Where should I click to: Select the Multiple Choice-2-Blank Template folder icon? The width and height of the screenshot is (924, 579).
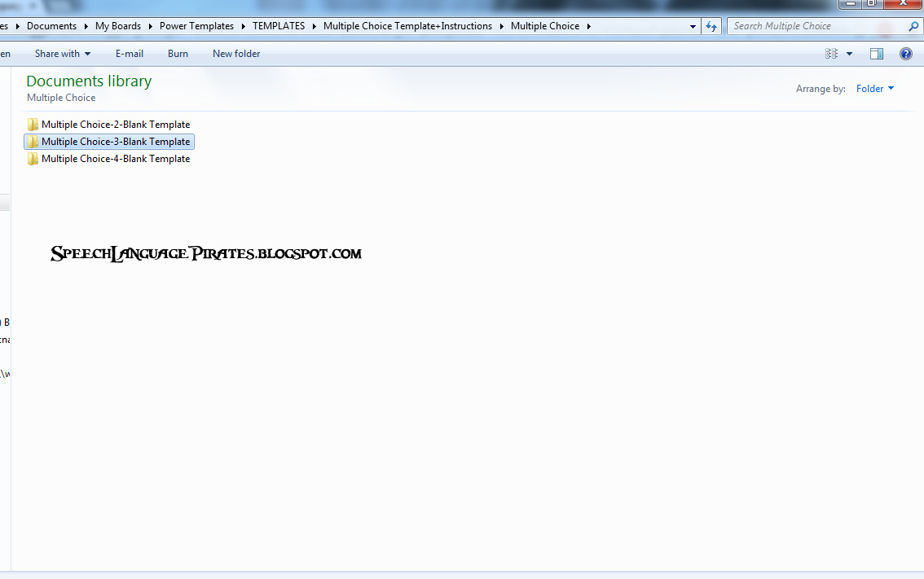pyautogui.click(x=33, y=125)
